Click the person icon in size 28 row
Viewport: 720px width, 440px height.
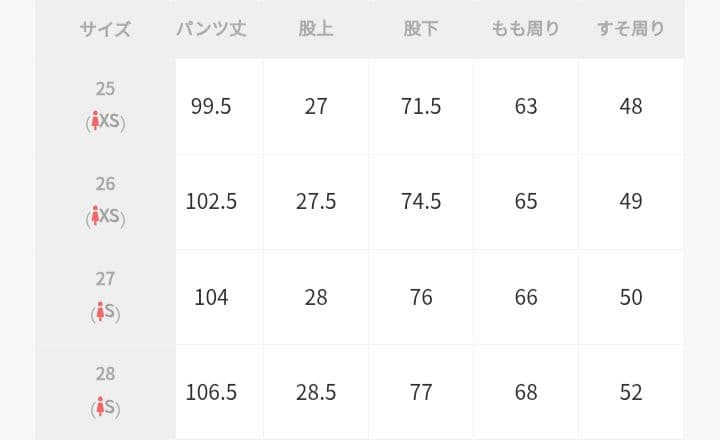(x=98, y=408)
